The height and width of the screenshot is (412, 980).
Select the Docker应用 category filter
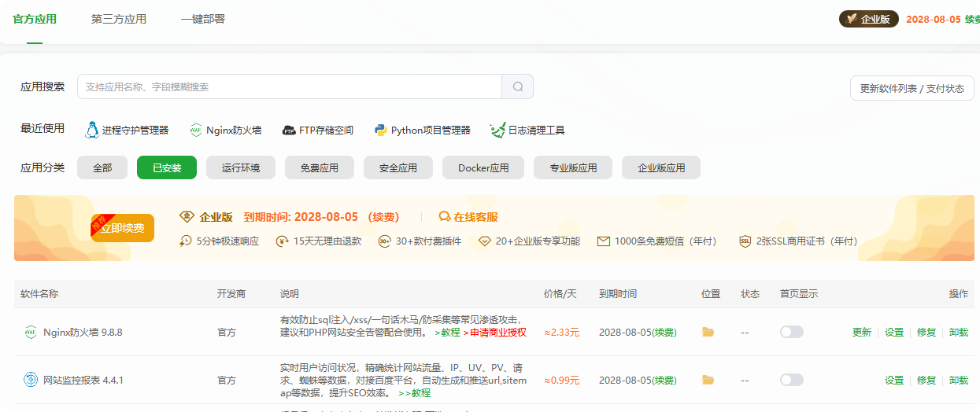(483, 167)
